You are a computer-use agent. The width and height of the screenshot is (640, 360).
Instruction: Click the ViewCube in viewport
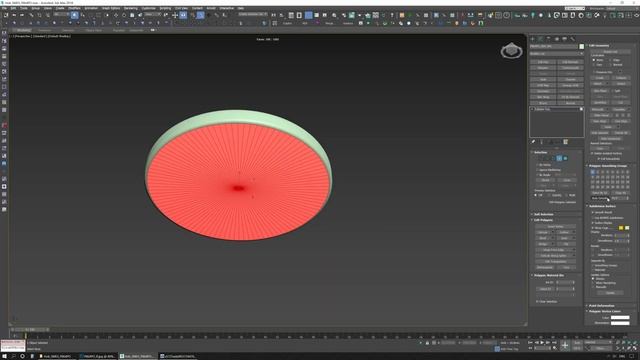[511, 51]
